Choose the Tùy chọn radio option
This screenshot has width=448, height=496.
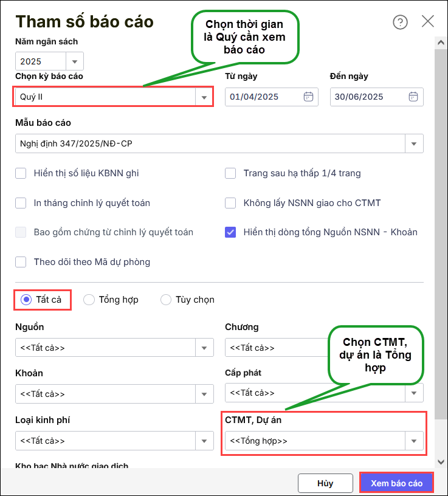[166, 300]
